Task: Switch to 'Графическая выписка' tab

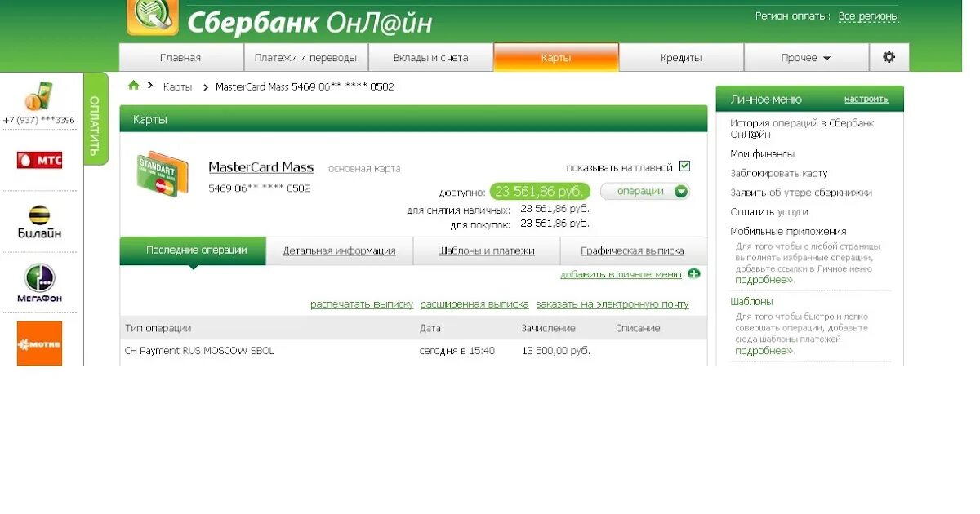Action: tap(633, 251)
